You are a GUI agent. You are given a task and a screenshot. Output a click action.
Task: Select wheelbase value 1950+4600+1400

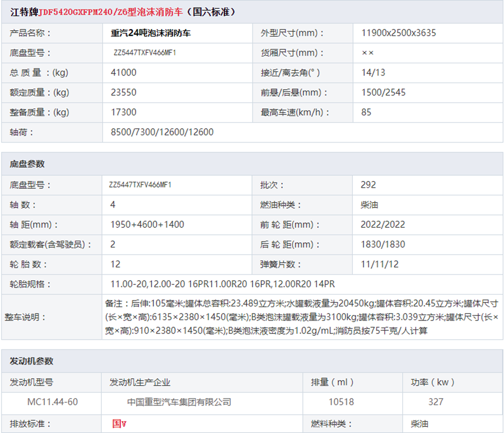[147, 224]
